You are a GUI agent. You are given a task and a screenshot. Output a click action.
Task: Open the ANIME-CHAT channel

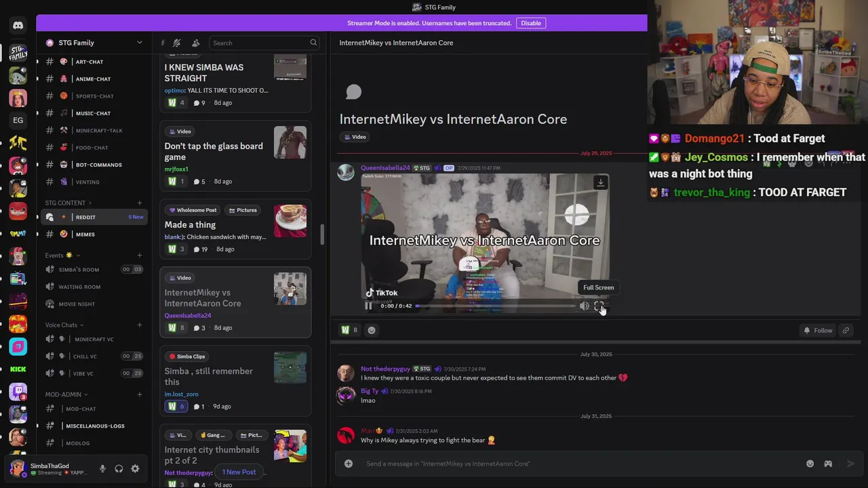pyautogui.click(x=94, y=79)
